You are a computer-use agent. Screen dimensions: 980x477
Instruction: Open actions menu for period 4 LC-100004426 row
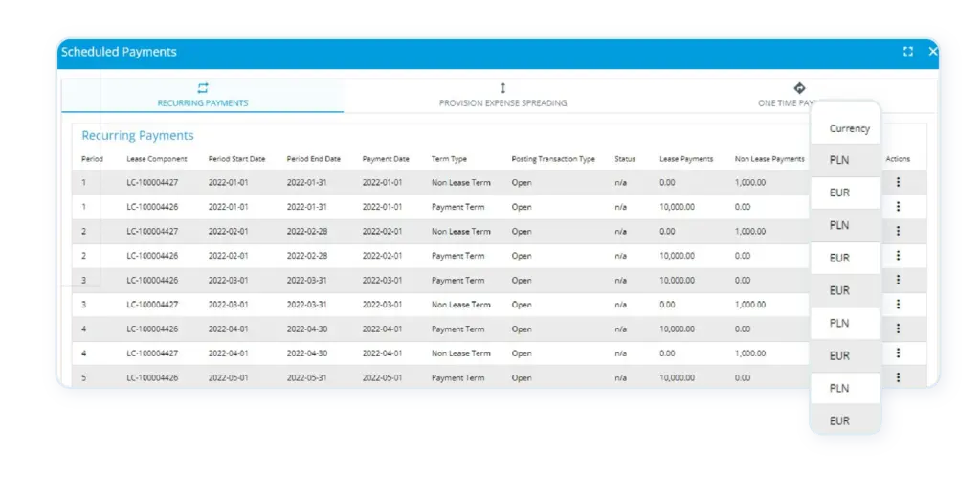(898, 329)
